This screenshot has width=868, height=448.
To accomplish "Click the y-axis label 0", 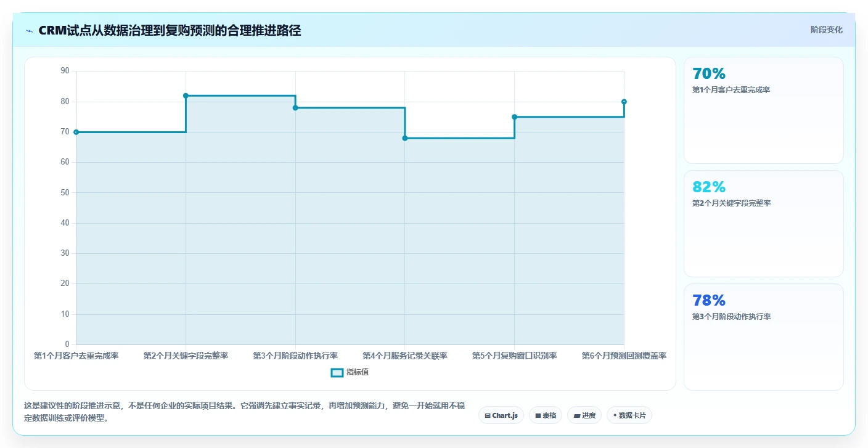I will coord(67,344).
